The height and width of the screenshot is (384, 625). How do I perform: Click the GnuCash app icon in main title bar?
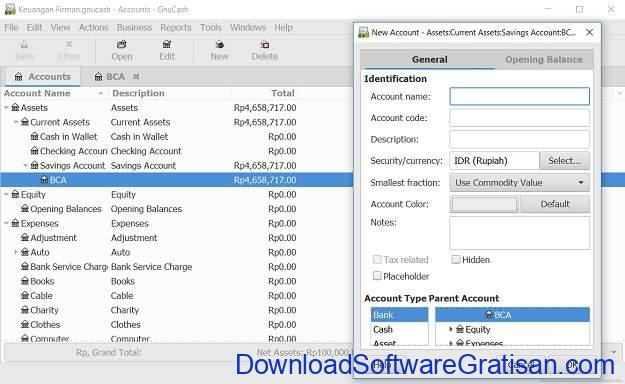(x=10, y=9)
